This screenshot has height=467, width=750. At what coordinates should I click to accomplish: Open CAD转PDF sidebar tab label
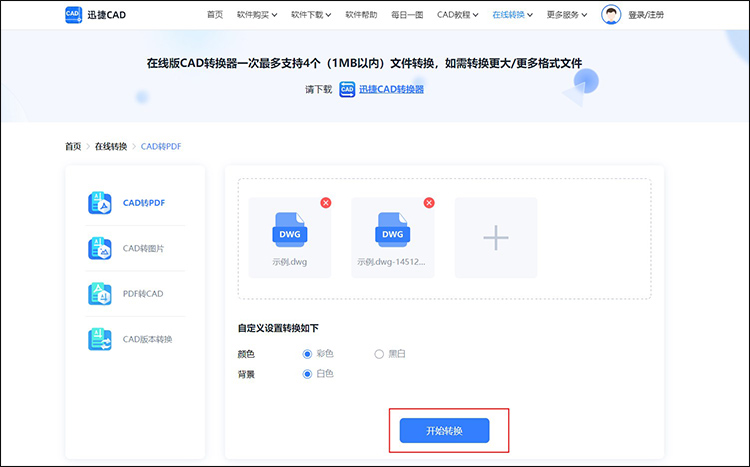(144, 203)
